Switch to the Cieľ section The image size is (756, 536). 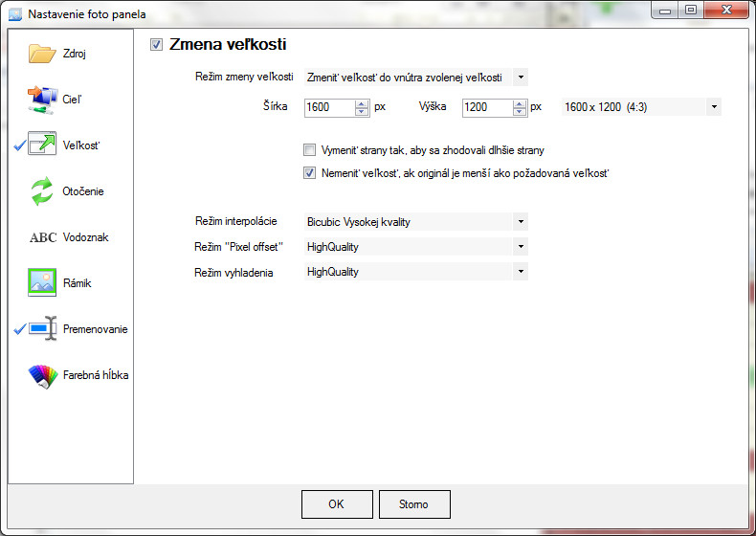[72, 100]
